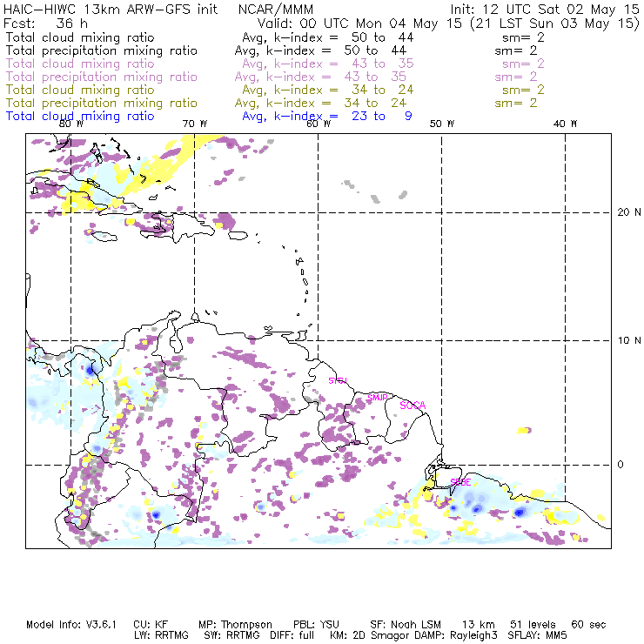
Task: Click the black "Total precipitation mixing ratio" legend label
Action: [x=102, y=50]
